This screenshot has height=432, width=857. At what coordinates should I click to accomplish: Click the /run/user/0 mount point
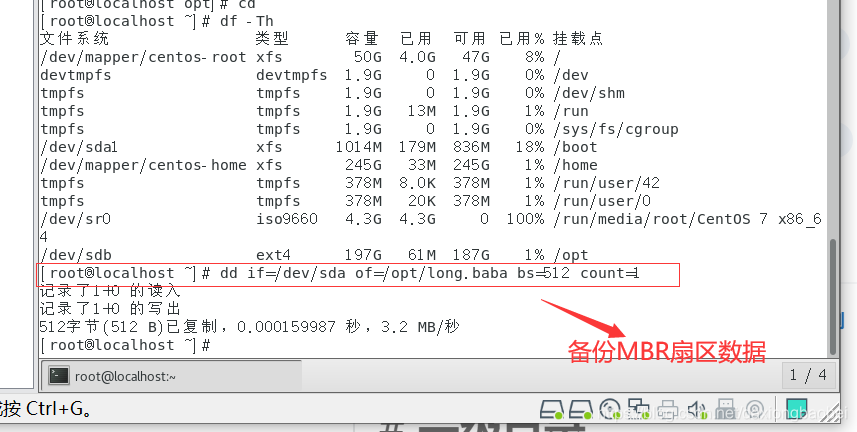602,201
